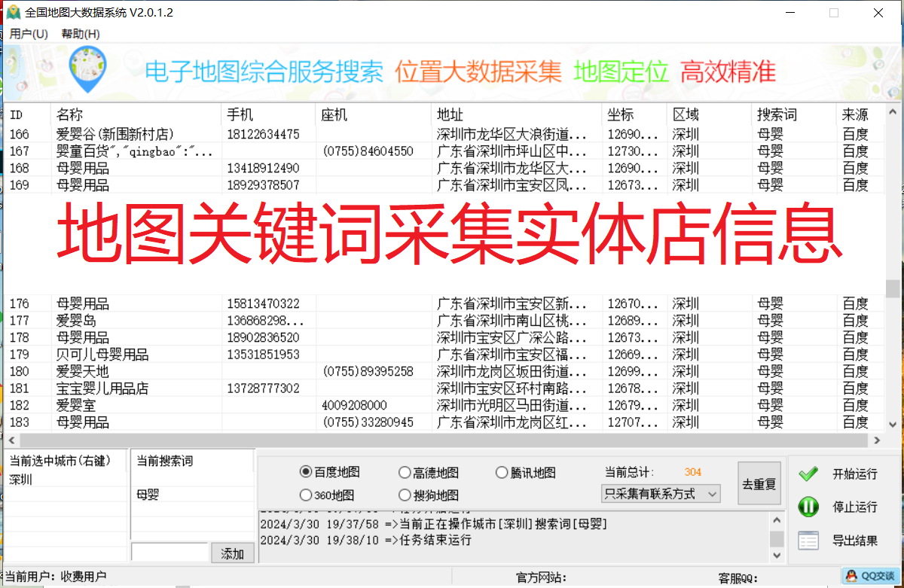
Task: Click the table horizontal scroll right arrow
Action: [877, 440]
